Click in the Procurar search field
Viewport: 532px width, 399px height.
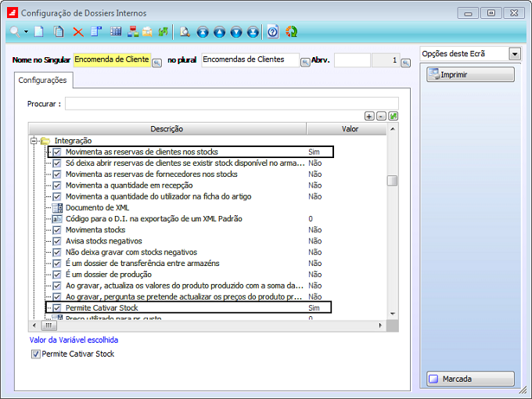232,104
